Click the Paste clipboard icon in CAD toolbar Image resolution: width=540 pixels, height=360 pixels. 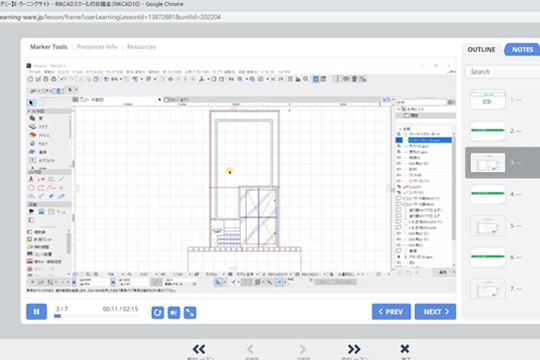[x=96, y=79]
